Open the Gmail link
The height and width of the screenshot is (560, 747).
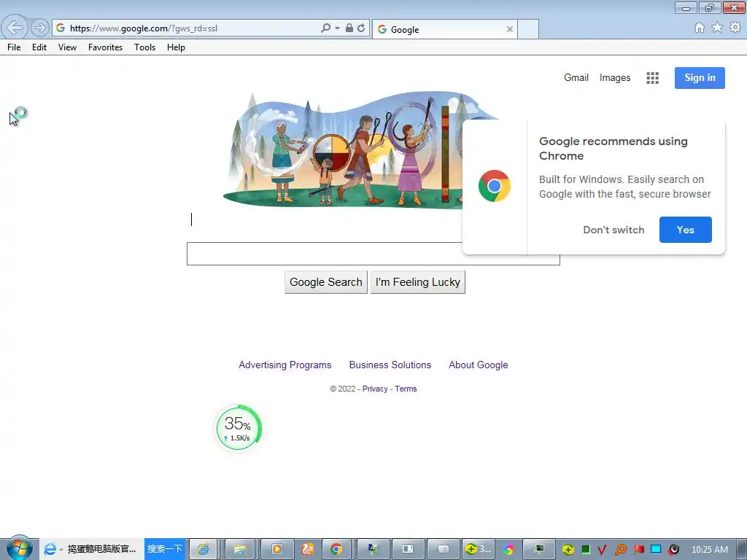pyautogui.click(x=576, y=77)
